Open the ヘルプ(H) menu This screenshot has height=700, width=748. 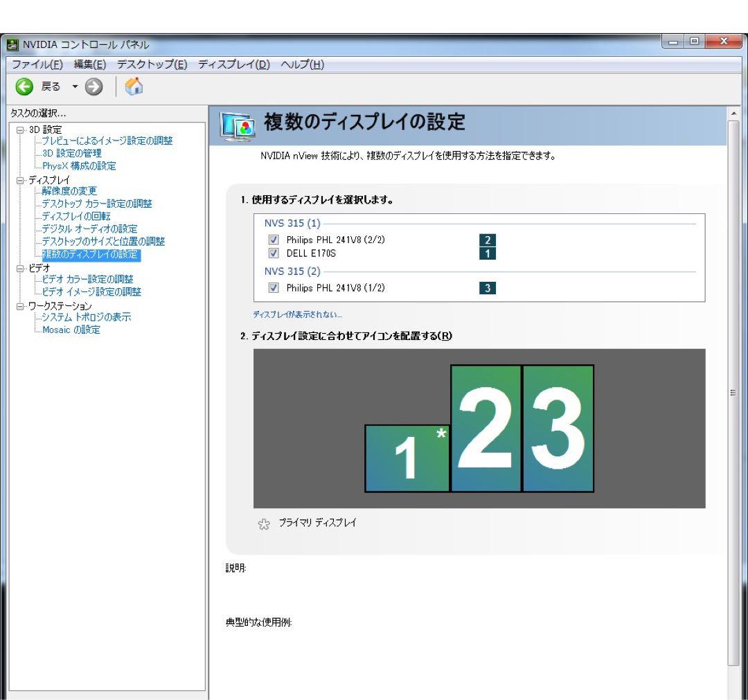click(302, 64)
